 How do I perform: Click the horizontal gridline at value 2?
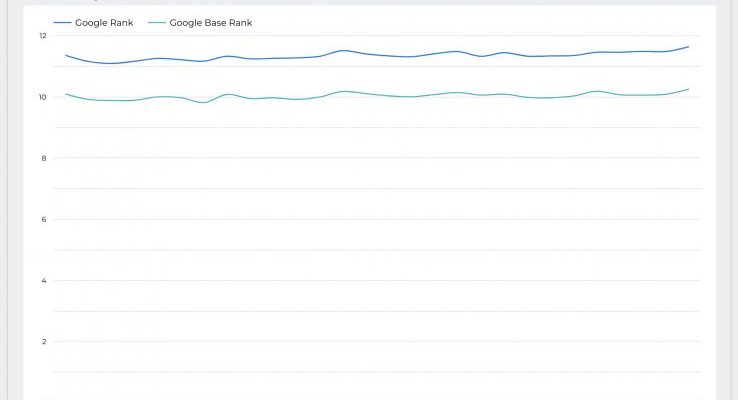tap(380, 341)
